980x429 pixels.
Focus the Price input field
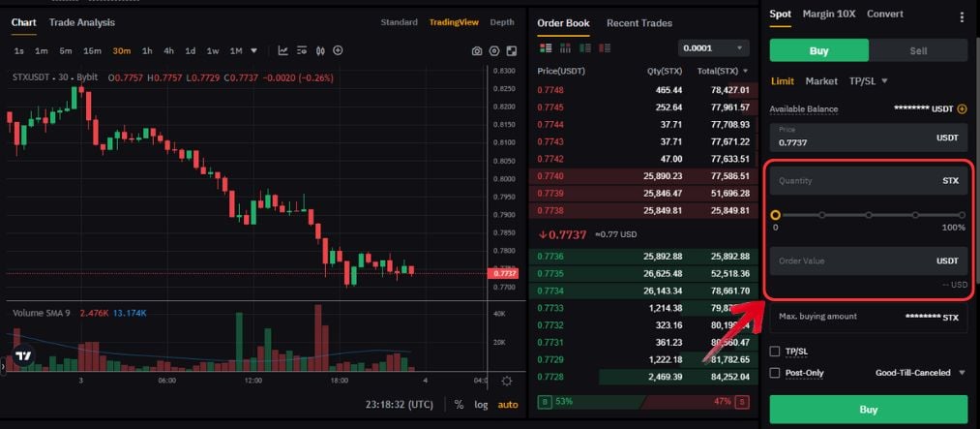[868, 138]
